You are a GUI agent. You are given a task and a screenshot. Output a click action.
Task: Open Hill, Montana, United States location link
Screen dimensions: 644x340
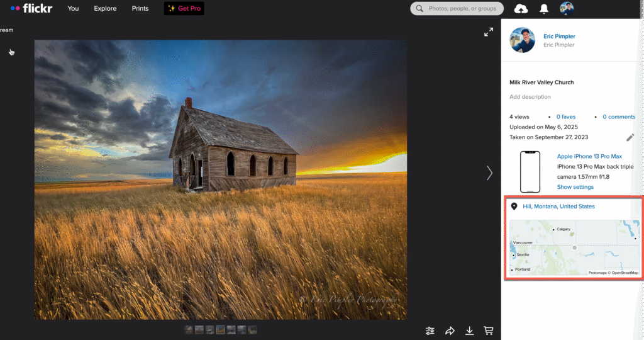tap(558, 207)
